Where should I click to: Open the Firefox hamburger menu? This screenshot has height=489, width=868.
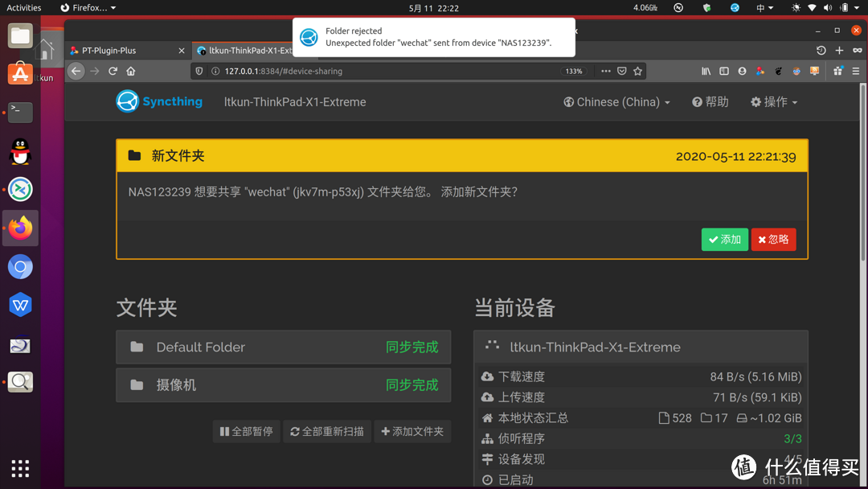point(856,71)
